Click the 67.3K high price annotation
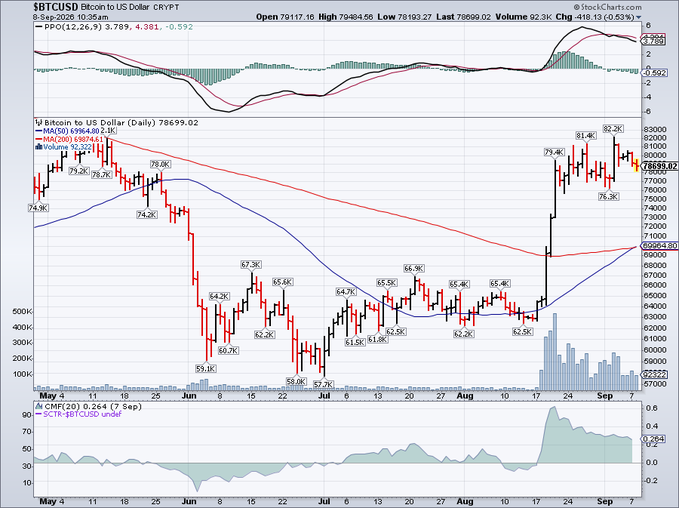This screenshot has width=679, height=508. point(251,264)
